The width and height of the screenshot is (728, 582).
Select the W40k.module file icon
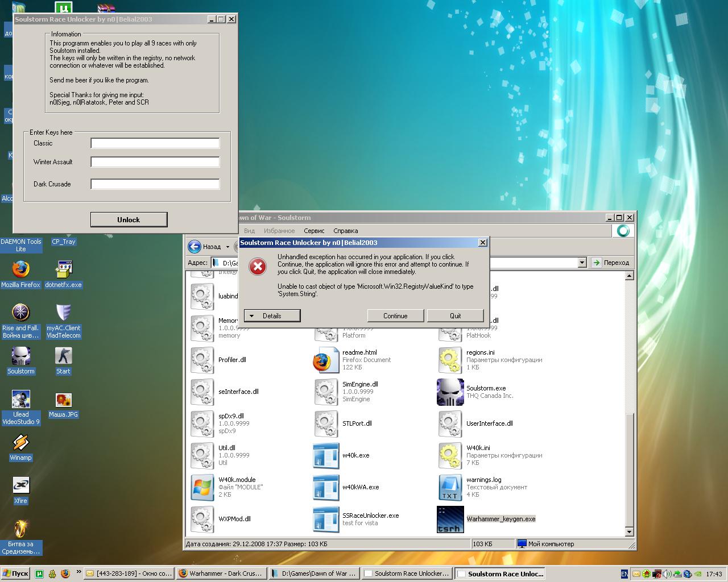202,488
